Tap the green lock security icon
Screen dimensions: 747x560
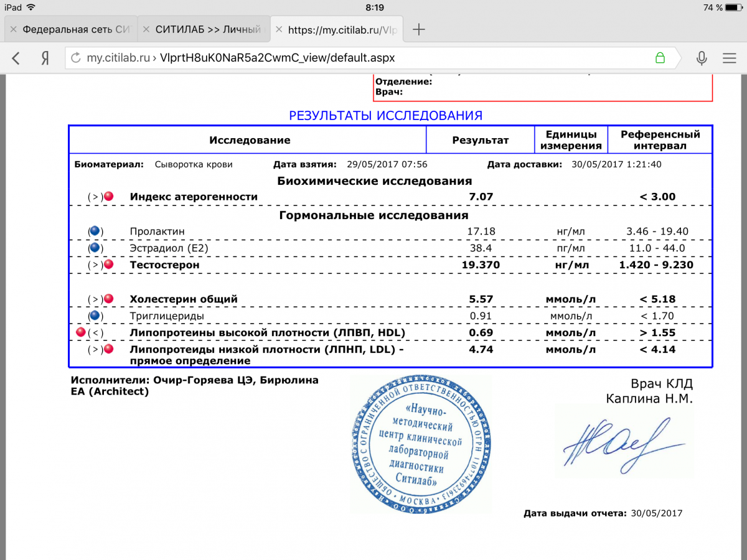(x=660, y=58)
